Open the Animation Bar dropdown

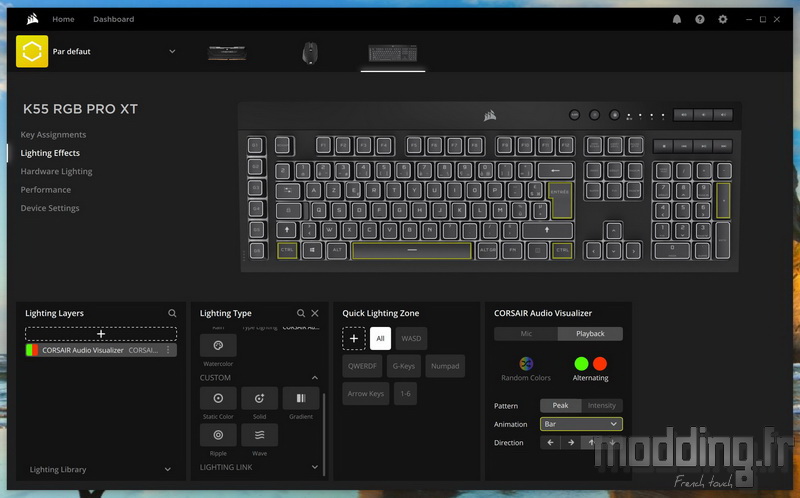(x=581, y=424)
